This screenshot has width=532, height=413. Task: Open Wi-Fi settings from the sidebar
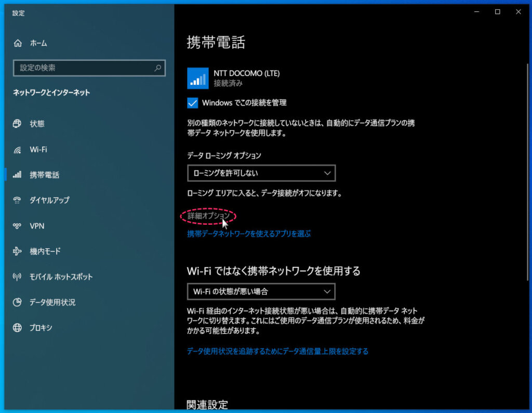click(x=16, y=149)
